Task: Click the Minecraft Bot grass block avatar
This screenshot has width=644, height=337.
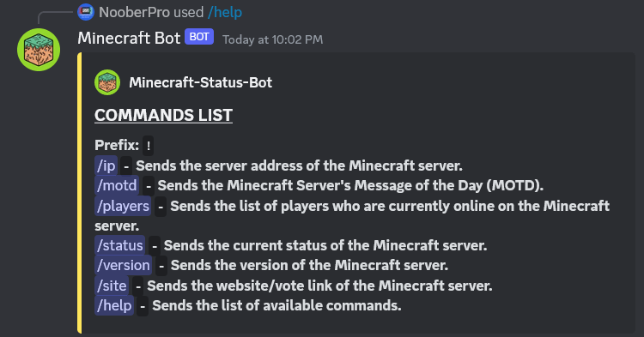Action: pyautogui.click(x=39, y=50)
